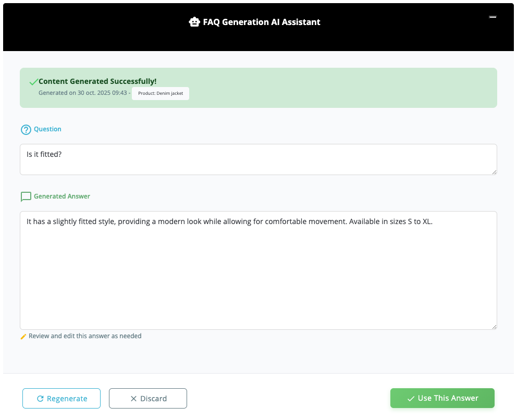Click the pencil icon beside the review hint
The width and height of the screenshot is (517, 420).
click(23, 337)
